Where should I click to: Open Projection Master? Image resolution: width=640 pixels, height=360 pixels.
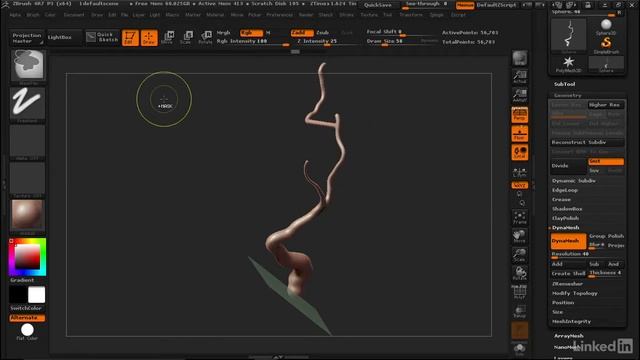[27, 38]
